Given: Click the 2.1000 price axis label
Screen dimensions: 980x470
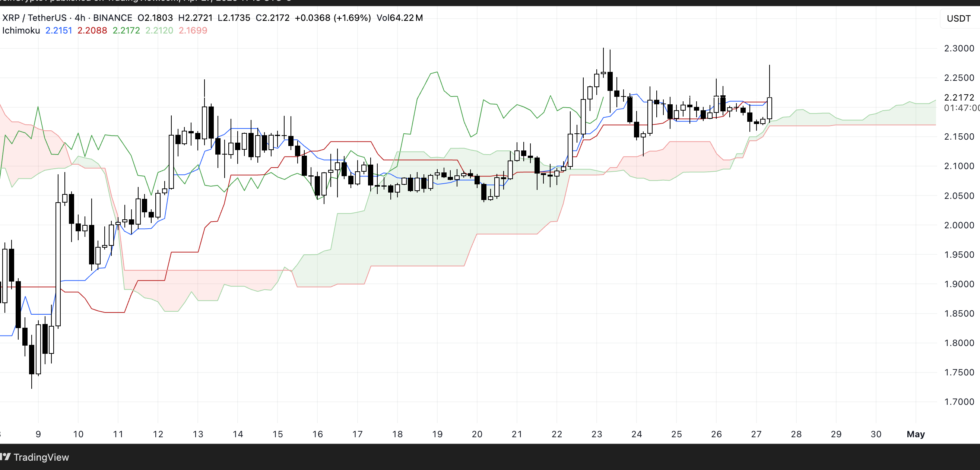Looking at the screenshot, I should click(959, 166).
